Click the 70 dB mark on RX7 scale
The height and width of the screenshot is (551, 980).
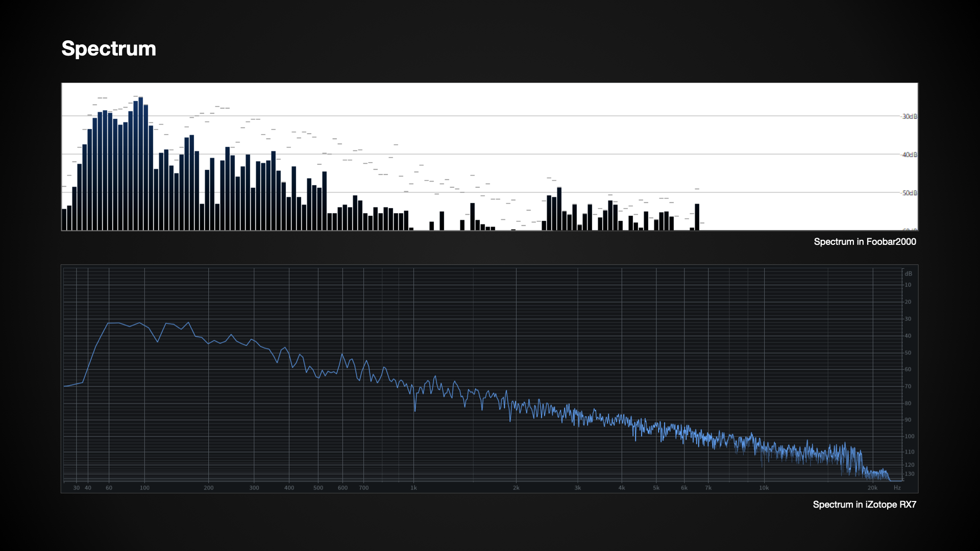point(908,386)
